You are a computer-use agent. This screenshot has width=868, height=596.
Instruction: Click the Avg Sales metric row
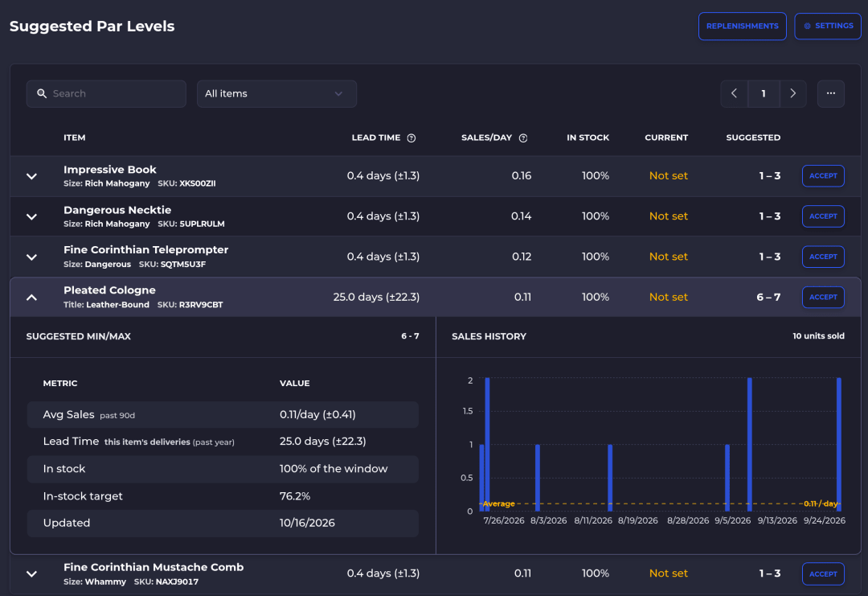click(223, 415)
